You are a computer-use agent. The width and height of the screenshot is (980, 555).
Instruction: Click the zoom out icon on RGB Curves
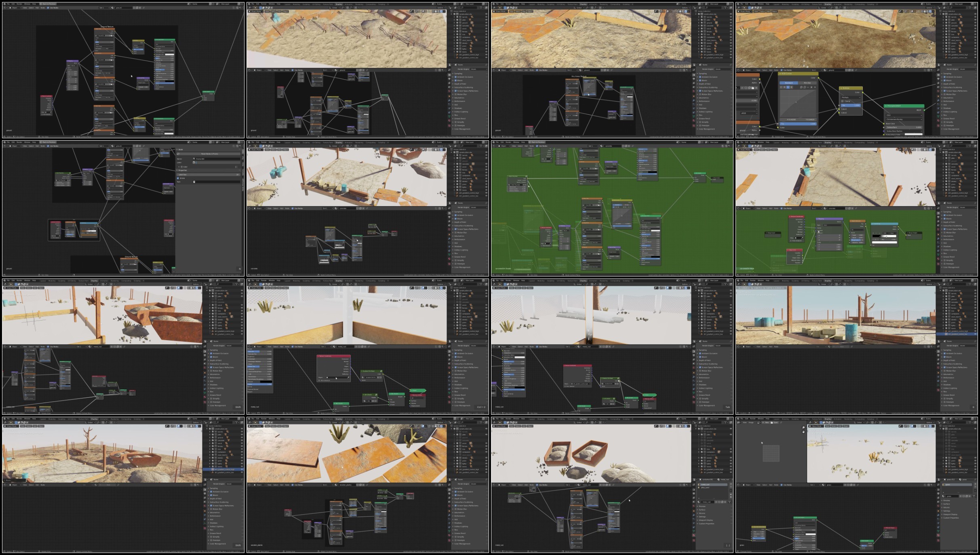point(805,87)
